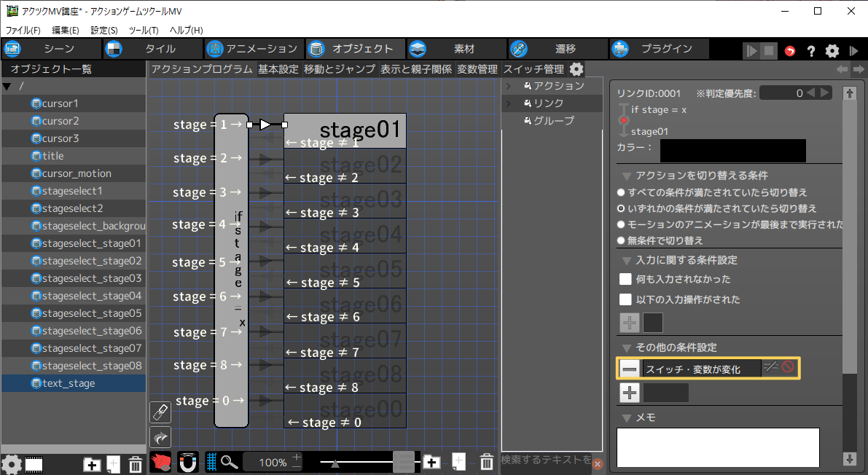Click the magnet snap icon
This screenshot has width=868, height=475.
188,462
